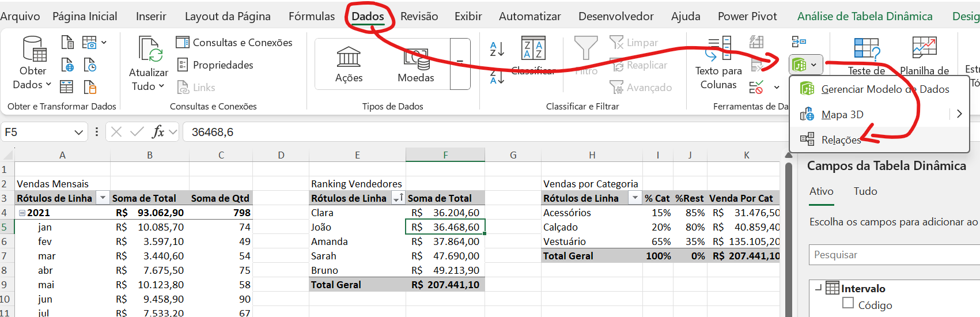Click the Flash Fill icon
This screenshot has width=980, height=317.
756,41
